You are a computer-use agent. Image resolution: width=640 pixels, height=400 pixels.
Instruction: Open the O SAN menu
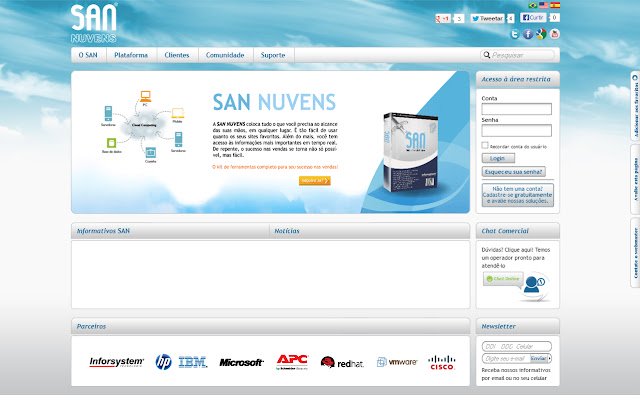pos(88,55)
